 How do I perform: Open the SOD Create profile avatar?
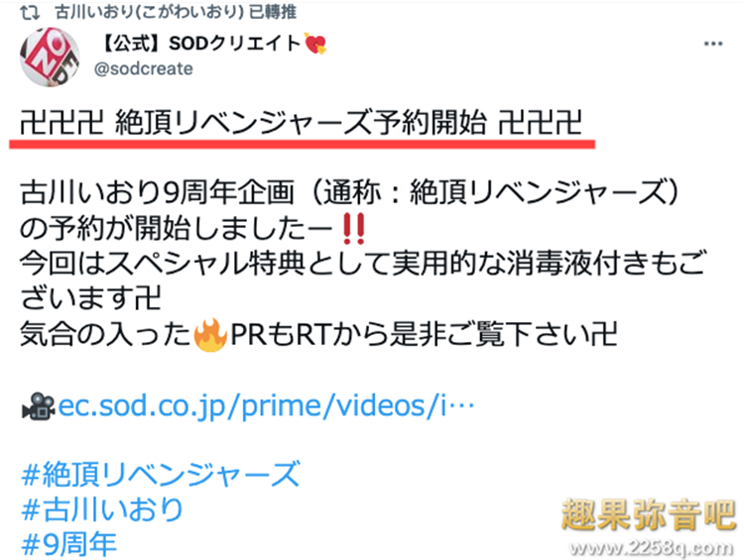click(50, 56)
